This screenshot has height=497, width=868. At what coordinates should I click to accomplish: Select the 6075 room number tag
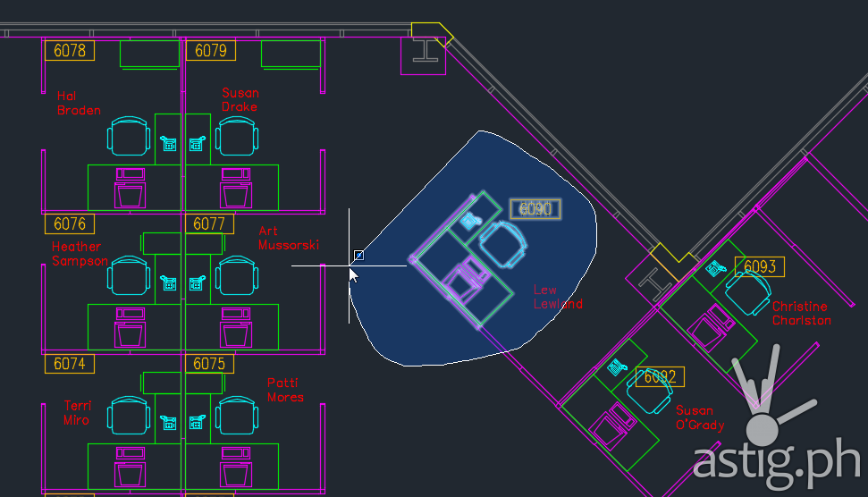point(209,364)
